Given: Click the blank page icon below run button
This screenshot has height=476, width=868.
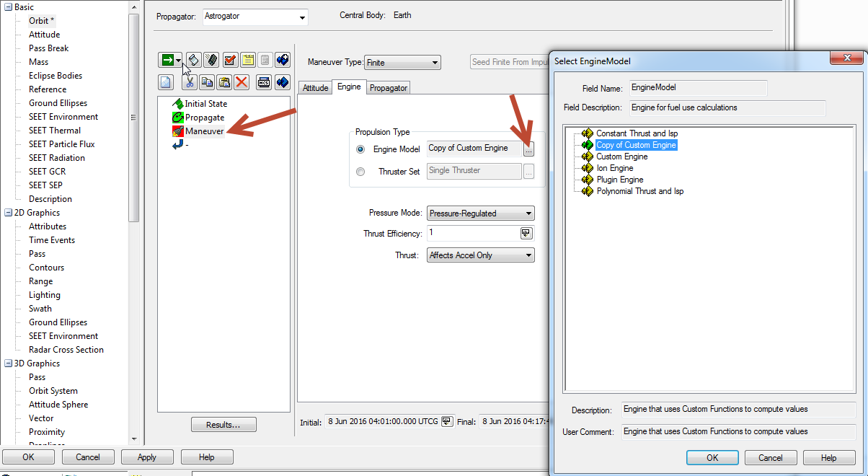Looking at the screenshot, I should pyautogui.click(x=167, y=82).
